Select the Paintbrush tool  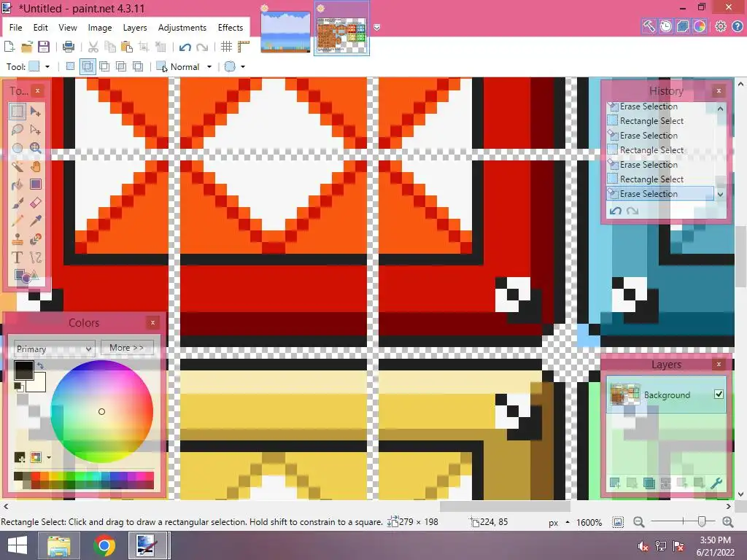click(18, 203)
